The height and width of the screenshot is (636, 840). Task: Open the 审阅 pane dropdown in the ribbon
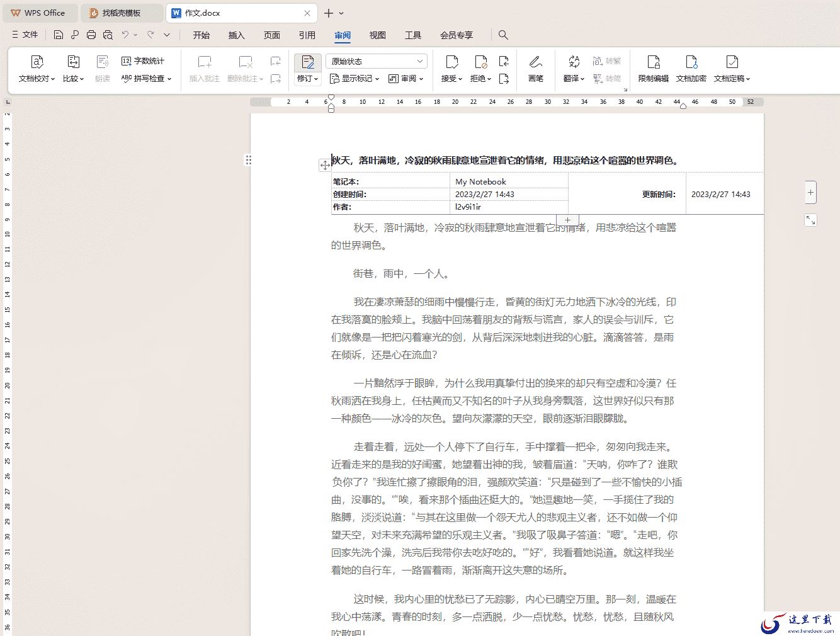point(406,79)
